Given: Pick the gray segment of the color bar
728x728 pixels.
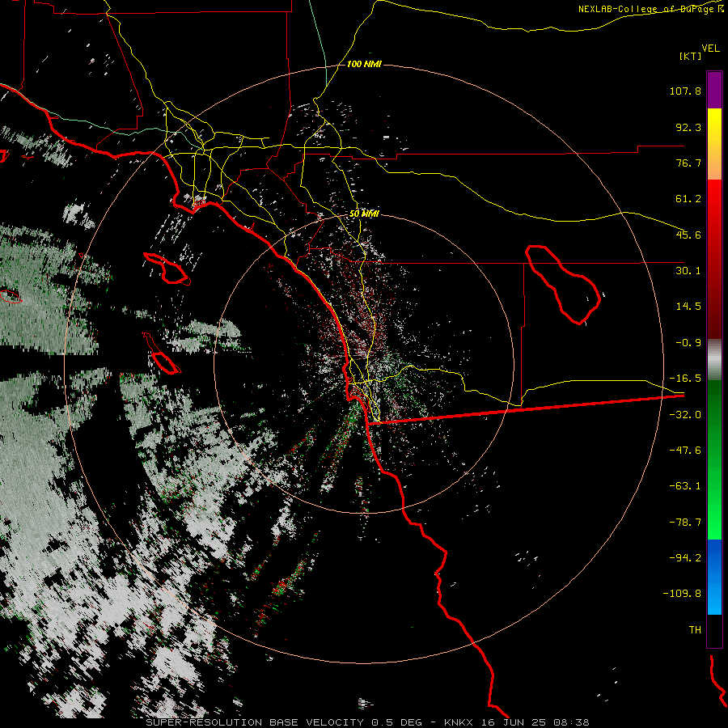Looking at the screenshot, I should pyautogui.click(x=714, y=360).
